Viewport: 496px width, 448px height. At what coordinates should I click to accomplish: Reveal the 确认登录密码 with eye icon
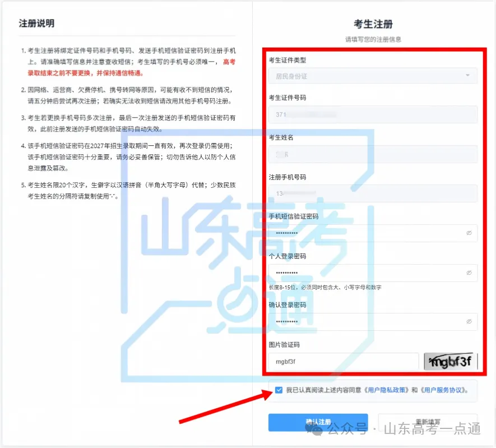469,321
